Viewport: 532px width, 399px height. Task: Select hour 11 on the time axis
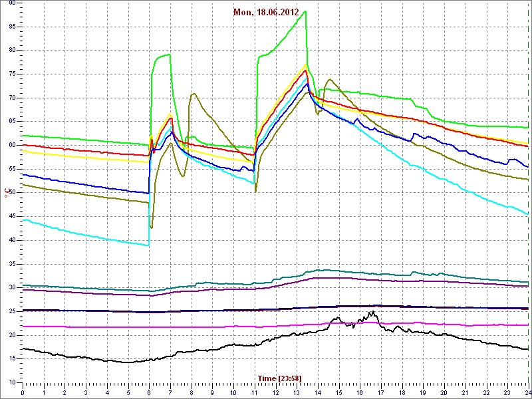[255, 392]
